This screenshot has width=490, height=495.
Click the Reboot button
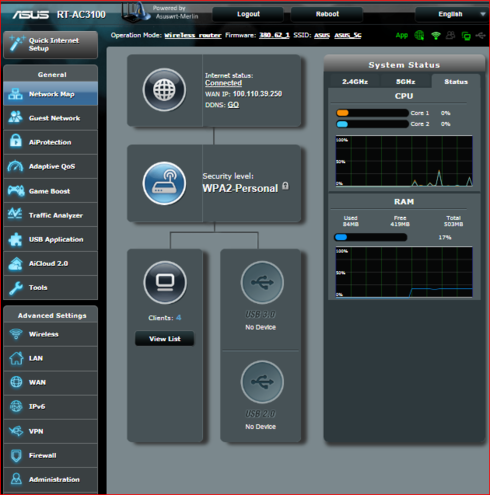click(327, 14)
